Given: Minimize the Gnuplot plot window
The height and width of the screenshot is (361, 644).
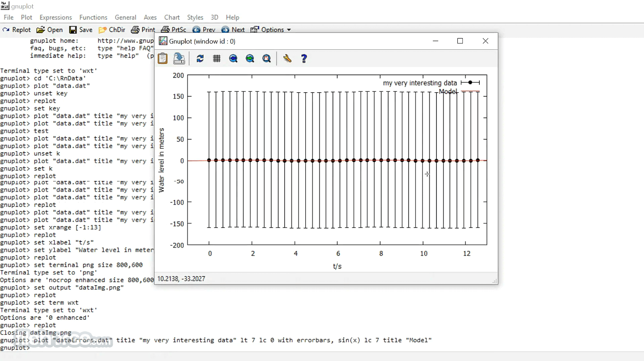Looking at the screenshot, I should pyautogui.click(x=436, y=41).
